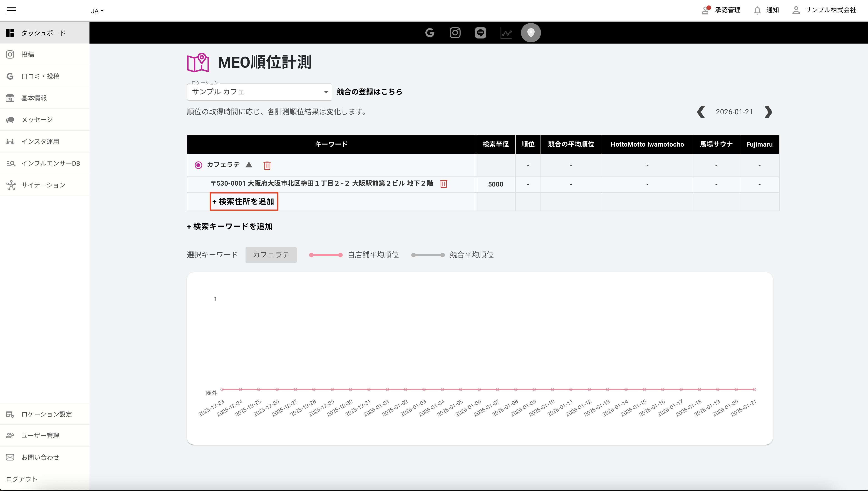Image resolution: width=868 pixels, height=491 pixels.
Task: Toggle the 自店舗平均順位 legend item
Action: tap(354, 255)
